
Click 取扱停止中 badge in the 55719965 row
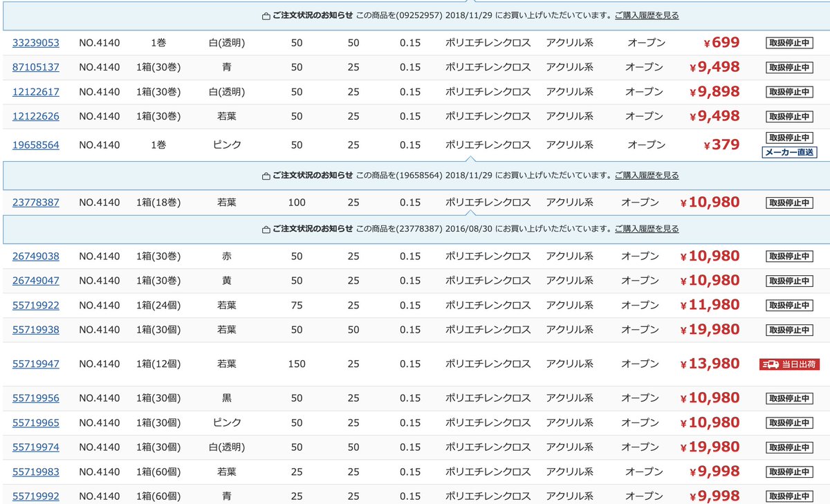789,422
